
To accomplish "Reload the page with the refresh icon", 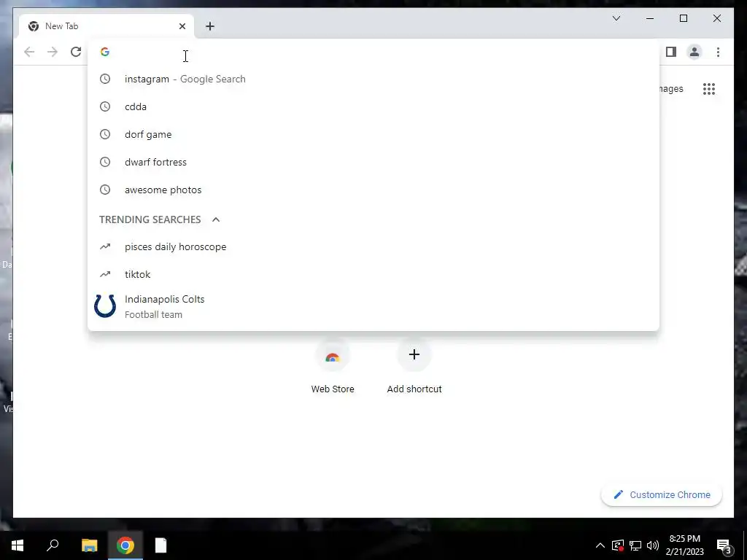I will pos(76,52).
